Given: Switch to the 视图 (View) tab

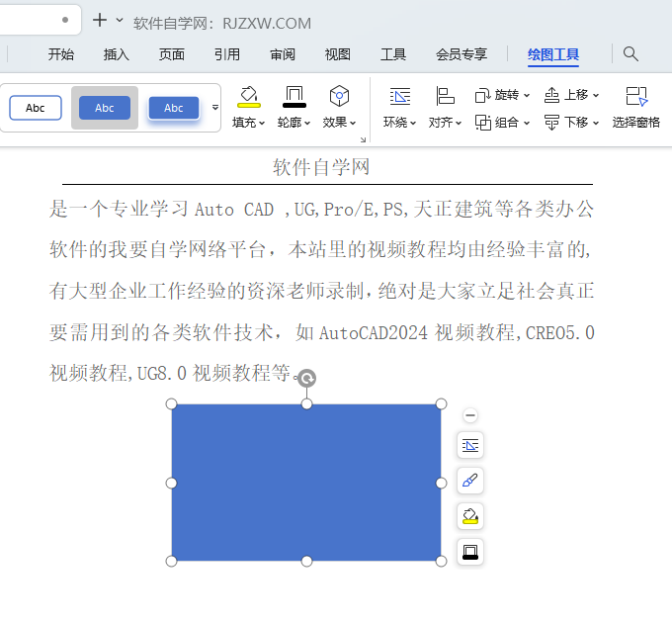Looking at the screenshot, I should point(338,54).
